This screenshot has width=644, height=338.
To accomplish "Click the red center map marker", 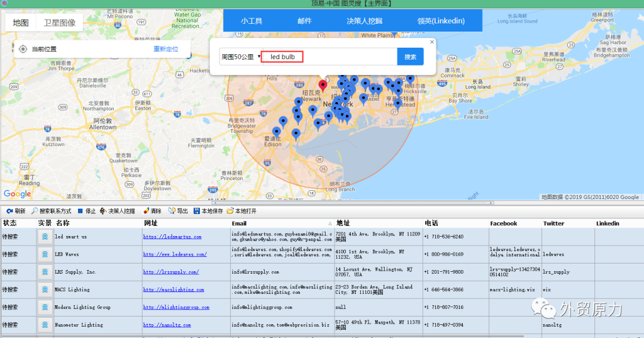I will pos(323,85).
